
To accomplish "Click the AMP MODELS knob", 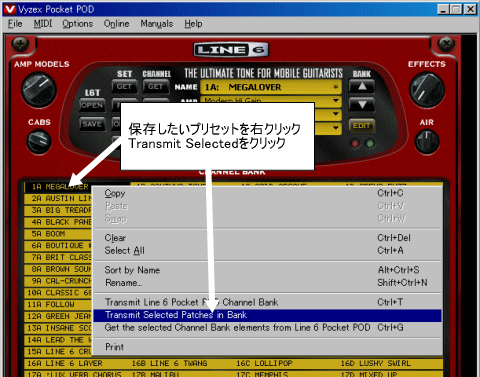I will coord(39,89).
